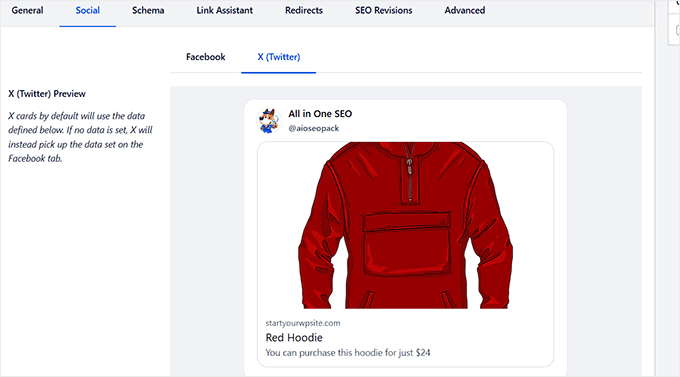Click the Red Hoodie card title
Viewport: 680px width, 377px height.
click(x=294, y=338)
